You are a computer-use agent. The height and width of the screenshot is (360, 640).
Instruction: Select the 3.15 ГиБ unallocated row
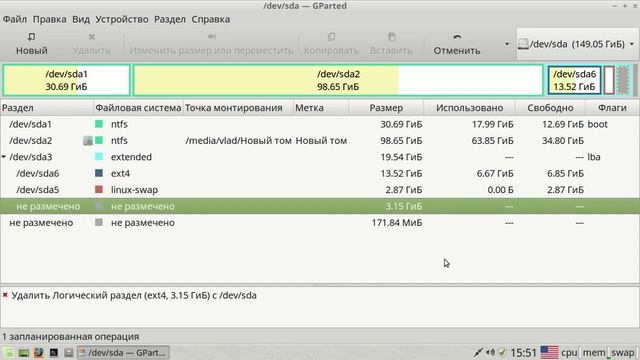320,206
